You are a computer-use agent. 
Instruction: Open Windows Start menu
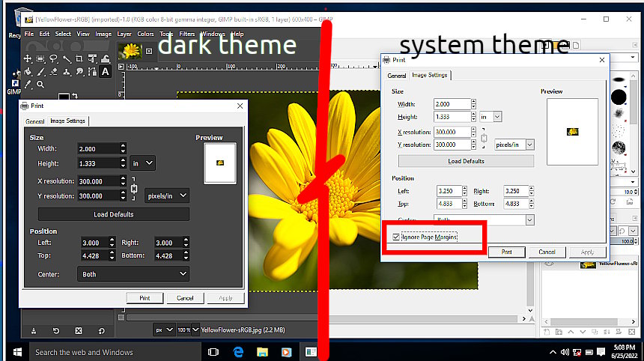click(17, 352)
